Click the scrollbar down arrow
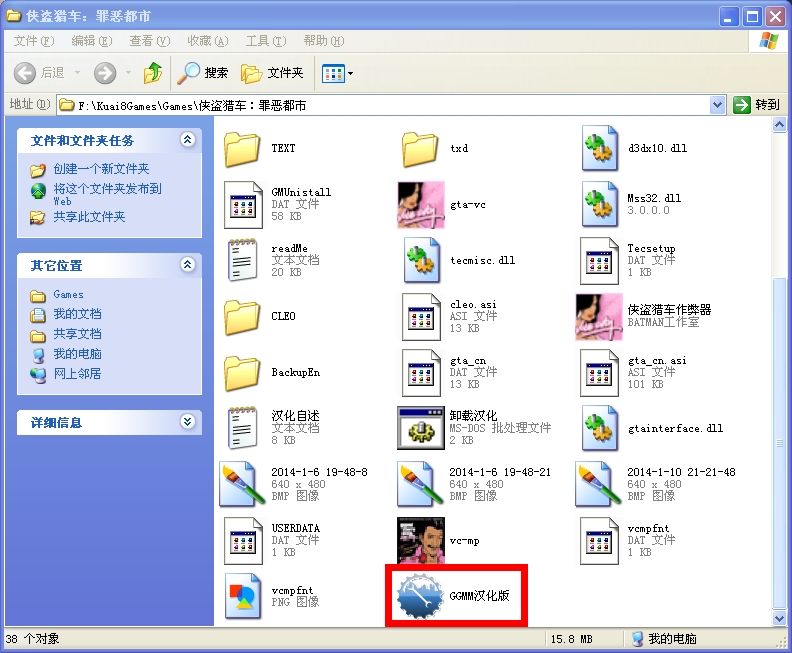 coord(779,618)
